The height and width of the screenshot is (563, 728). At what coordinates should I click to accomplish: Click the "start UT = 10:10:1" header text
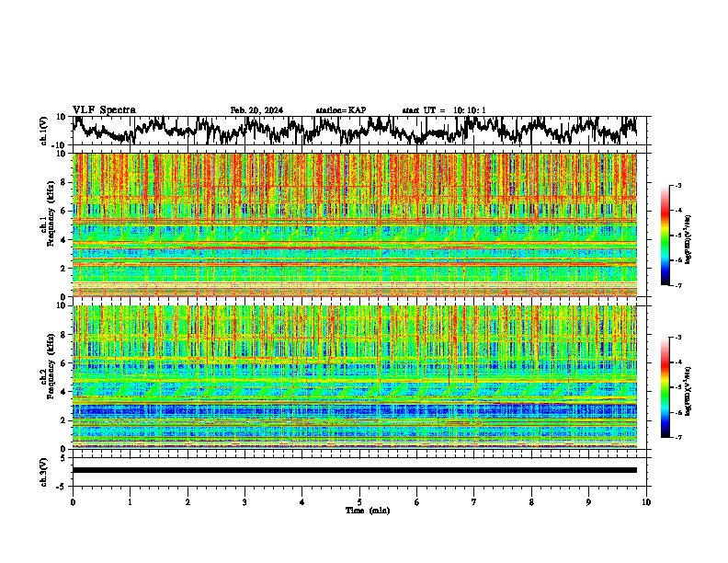click(x=444, y=110)
